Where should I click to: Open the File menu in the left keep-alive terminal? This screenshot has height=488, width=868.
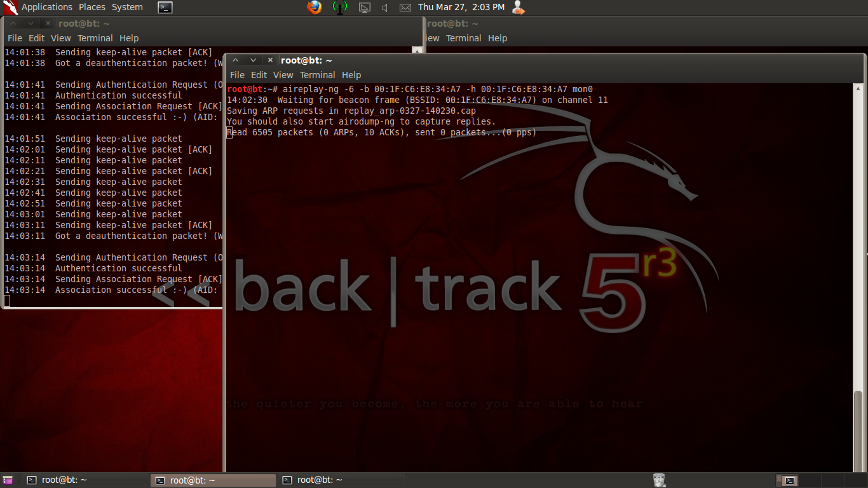click(x=15, y=38)
